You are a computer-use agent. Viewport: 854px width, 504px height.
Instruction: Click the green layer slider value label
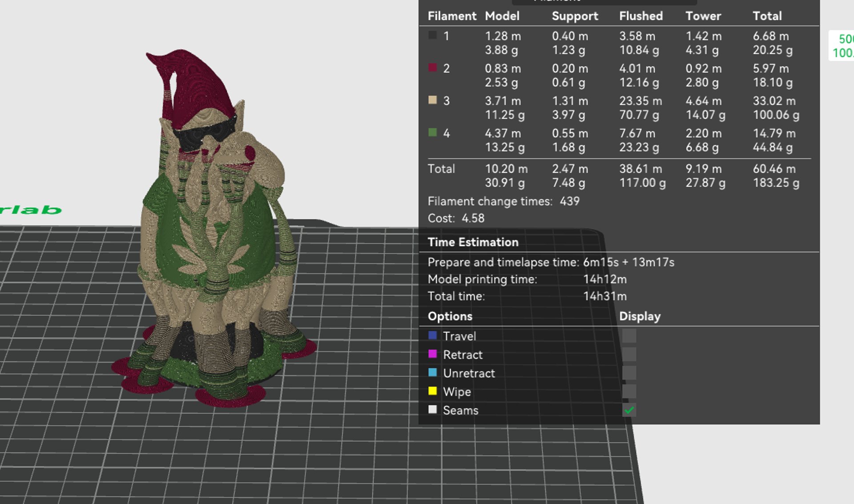[843, 46]
